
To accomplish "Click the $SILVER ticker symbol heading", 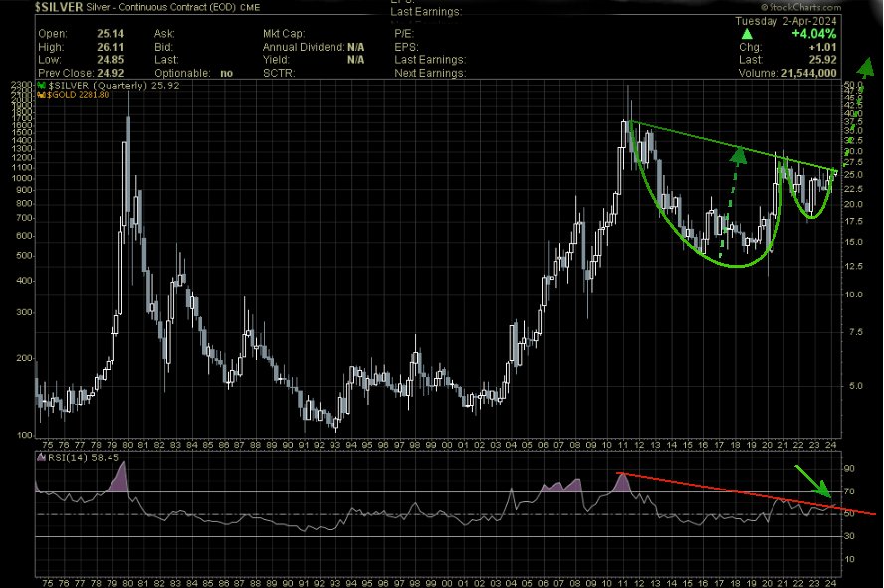I will click(x=39, y=6).
